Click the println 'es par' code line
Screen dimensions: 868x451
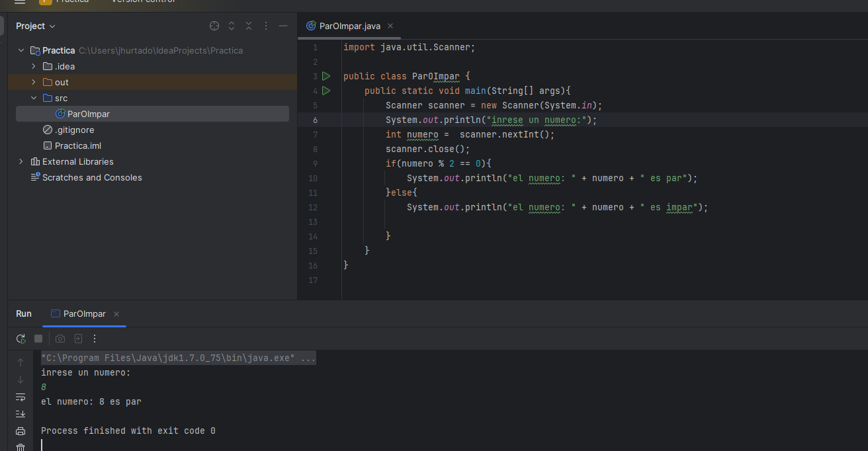(552, 178)
